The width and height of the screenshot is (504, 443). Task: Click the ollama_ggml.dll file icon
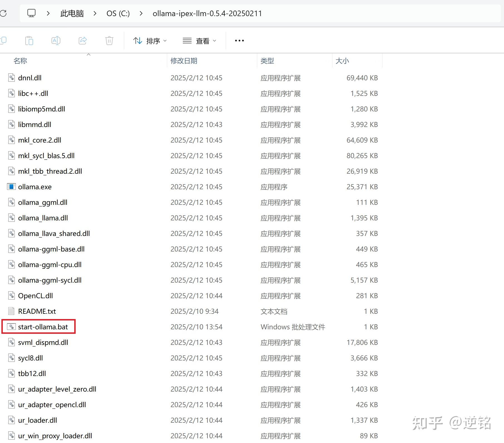pos(11,202)
